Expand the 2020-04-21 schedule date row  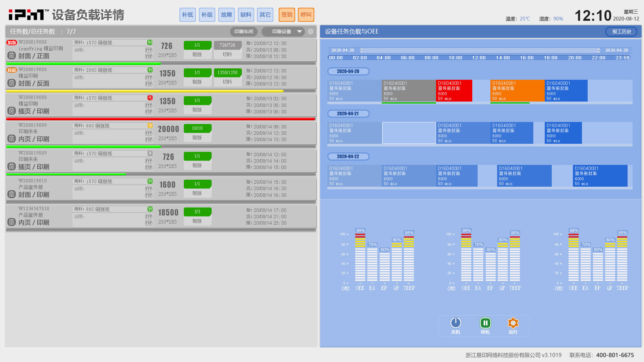[x=348, y=114]
